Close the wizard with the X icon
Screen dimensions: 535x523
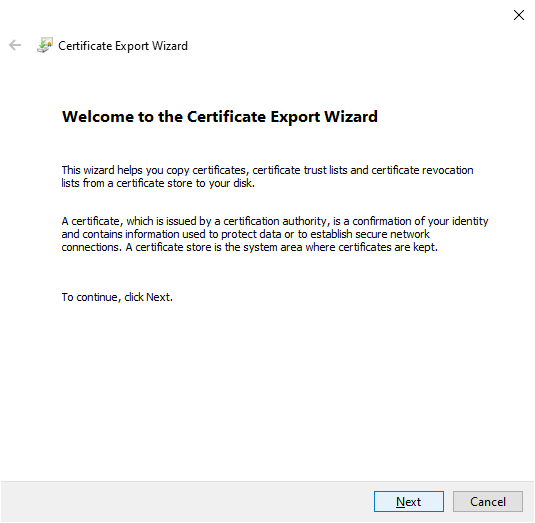[519, 15]
